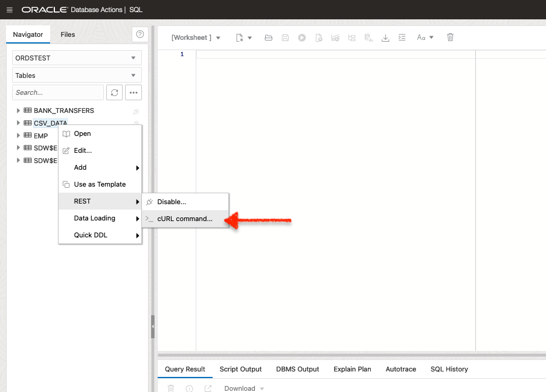This screenshot has width=546, height=392.
Task: Click the Download editor content icon
Action: (x=385, y=37)
